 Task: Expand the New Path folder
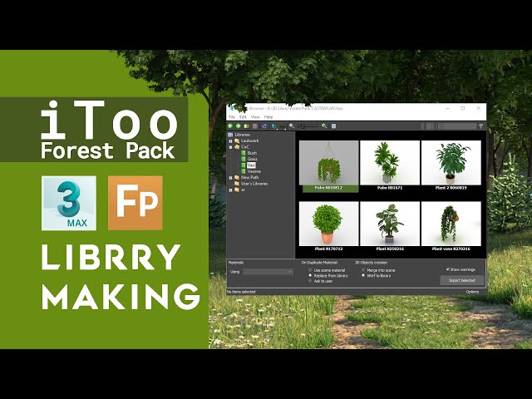click(x=231, y=178)
